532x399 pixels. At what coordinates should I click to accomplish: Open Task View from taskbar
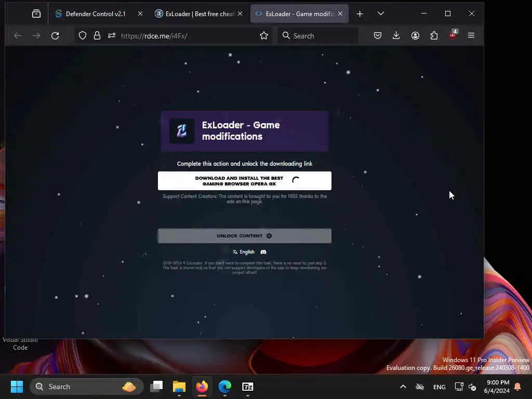pos(156,387)
